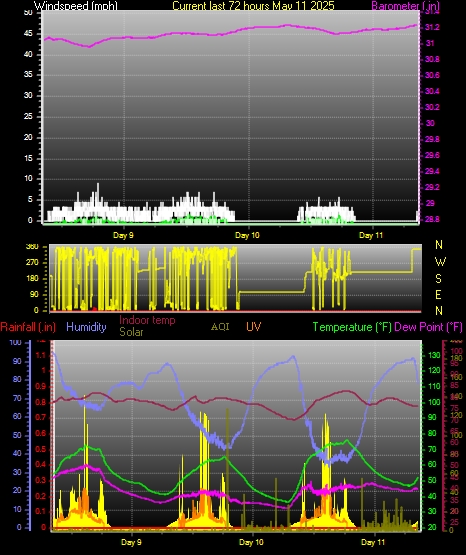
Task: Click the Temperature (°F) legend label
Action: point(352,327)
